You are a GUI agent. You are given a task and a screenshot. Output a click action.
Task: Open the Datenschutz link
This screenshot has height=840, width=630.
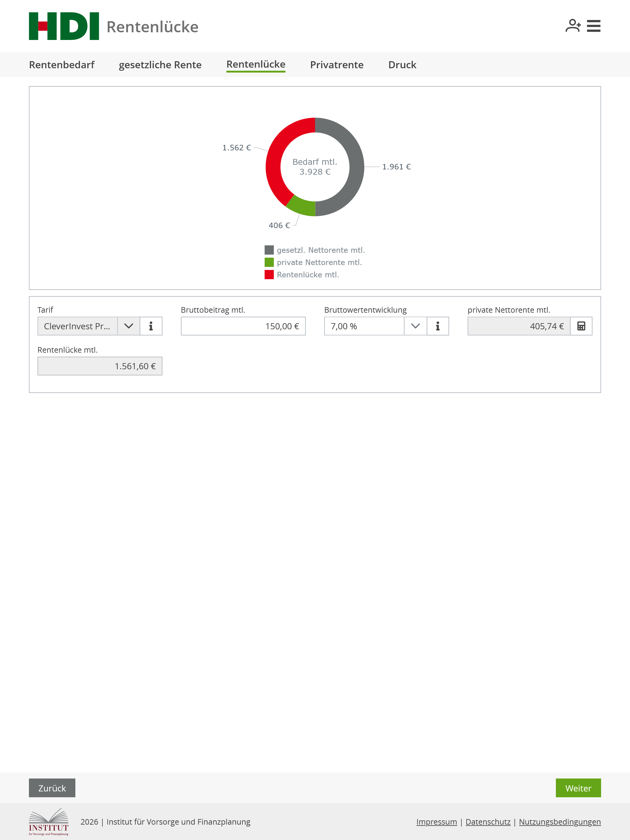pyautogui.click(x=488, y=822)
